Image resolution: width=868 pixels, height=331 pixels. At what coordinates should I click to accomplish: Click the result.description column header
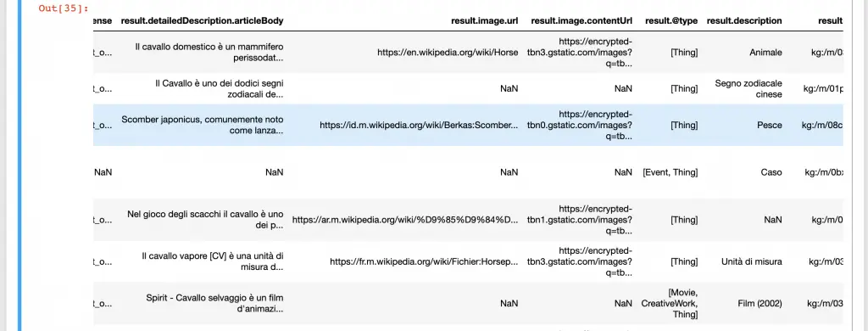pos(744,20)
